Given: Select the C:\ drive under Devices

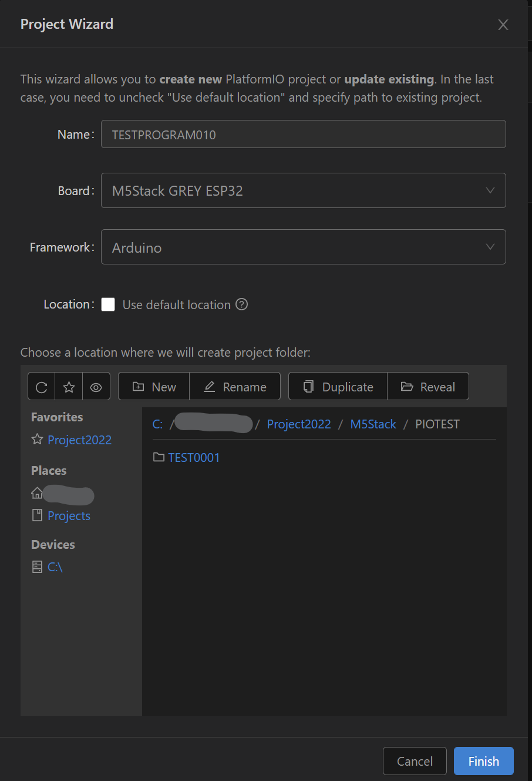Looking at the screenshot, I should (x=53, y=567).
